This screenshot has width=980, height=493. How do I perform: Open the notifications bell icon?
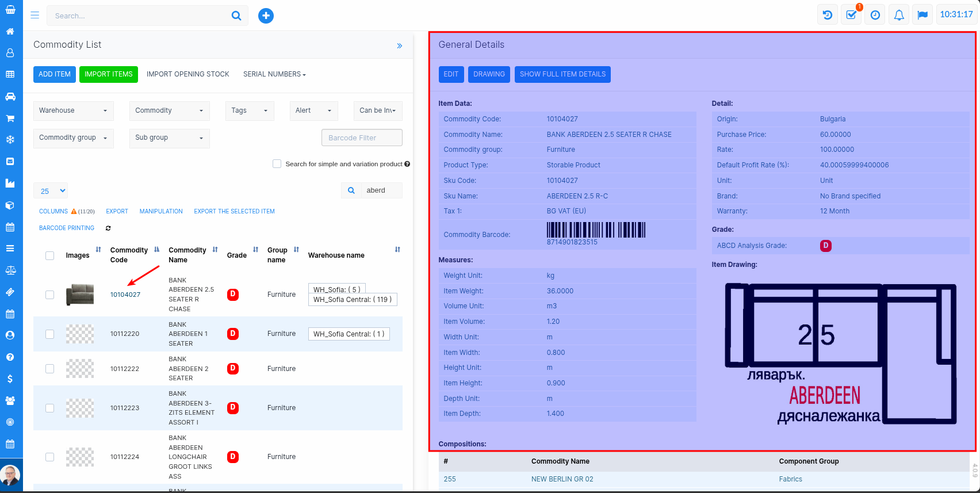coord(898,15)
